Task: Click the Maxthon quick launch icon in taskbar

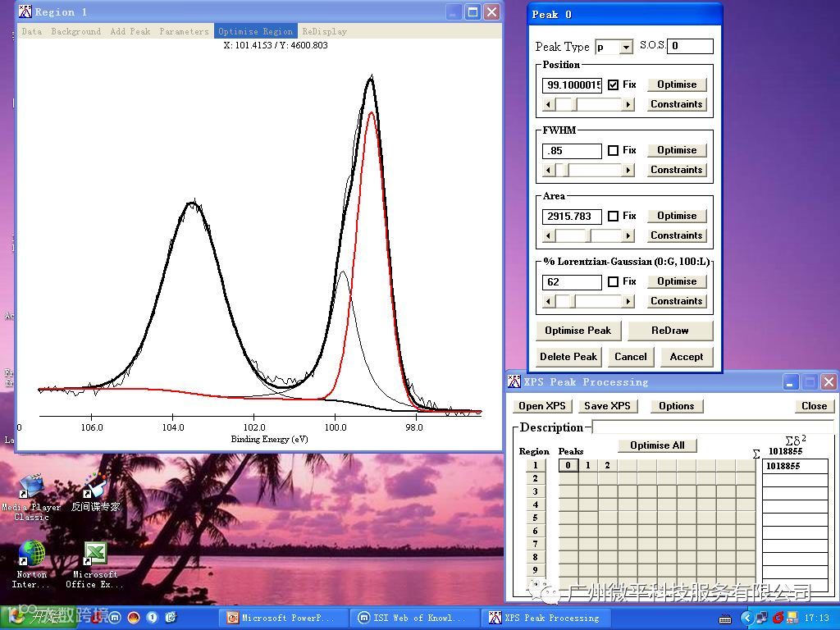Action: 115,618
